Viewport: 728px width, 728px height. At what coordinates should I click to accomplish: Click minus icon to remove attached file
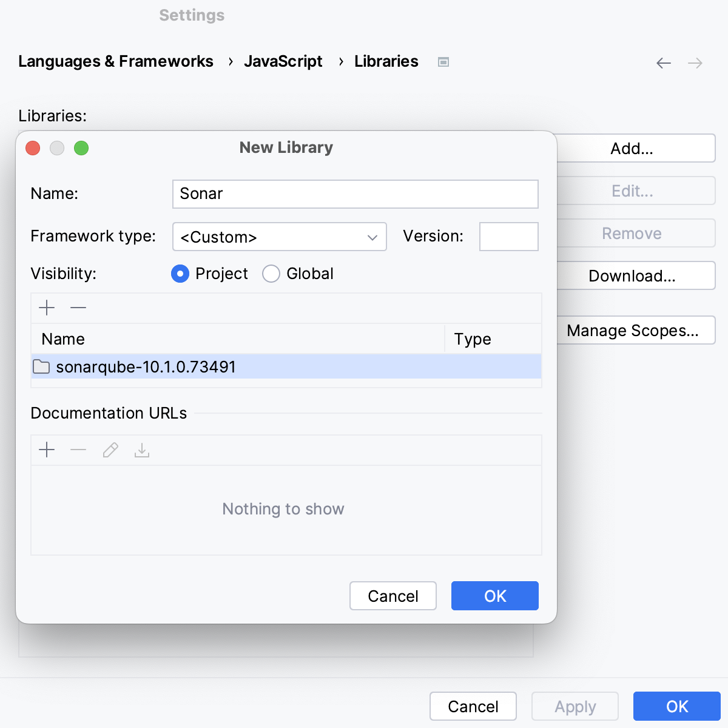78,308
